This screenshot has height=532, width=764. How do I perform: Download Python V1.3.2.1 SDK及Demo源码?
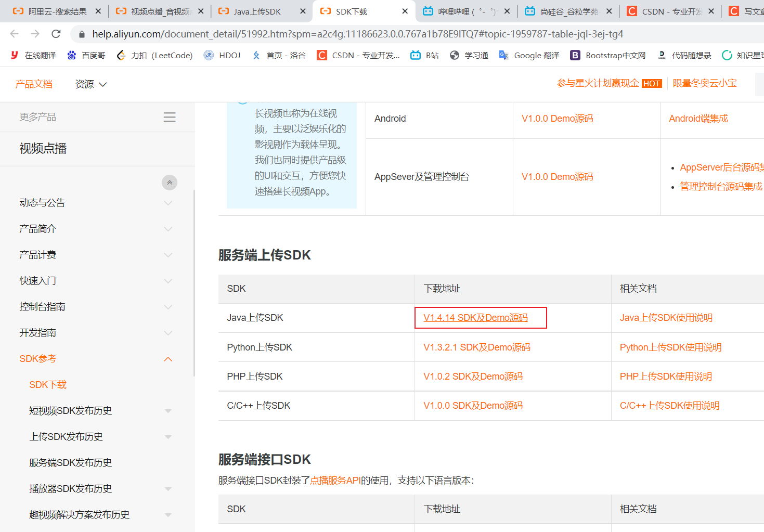pyautogui.click(x=477, y=347)
